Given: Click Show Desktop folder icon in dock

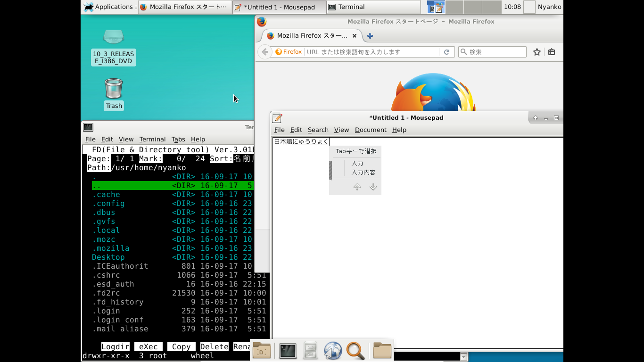Looking at the screenshot, I should coord(262,351).
